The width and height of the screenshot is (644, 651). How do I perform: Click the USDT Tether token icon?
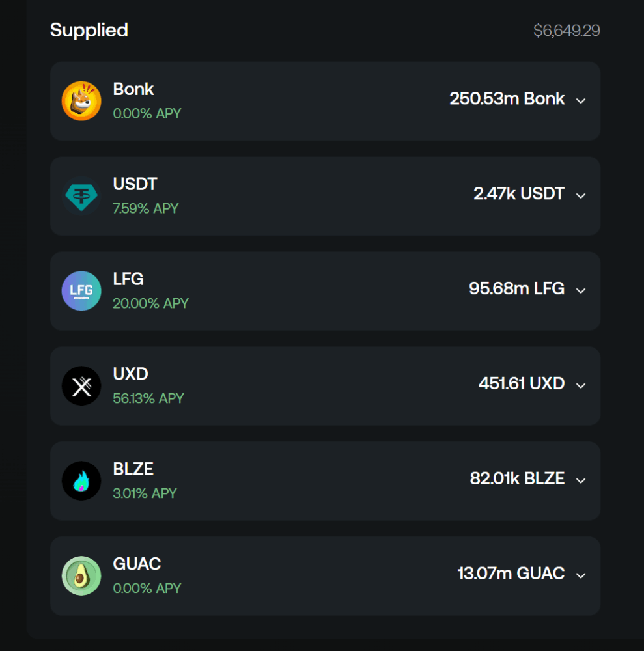click(x=81, y=196)
